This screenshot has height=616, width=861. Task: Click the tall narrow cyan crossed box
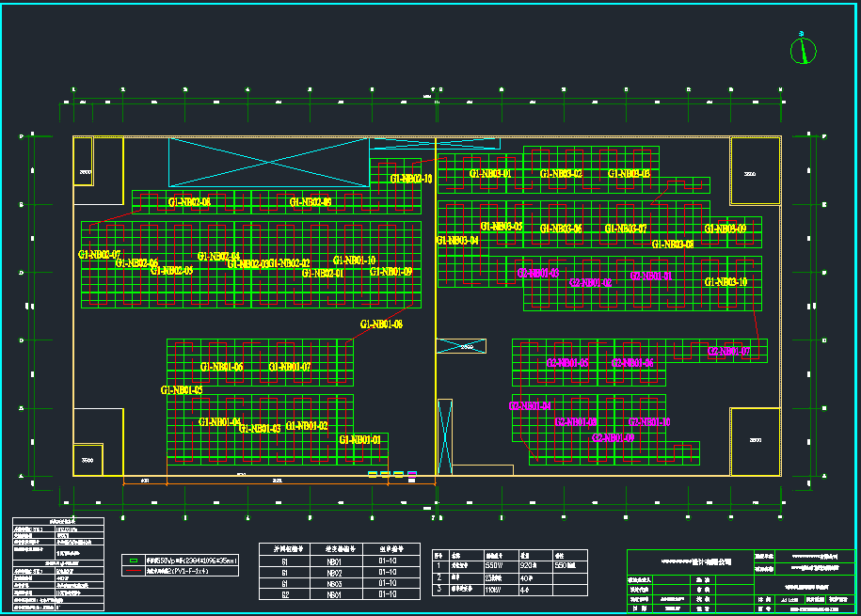click(445, 436)
